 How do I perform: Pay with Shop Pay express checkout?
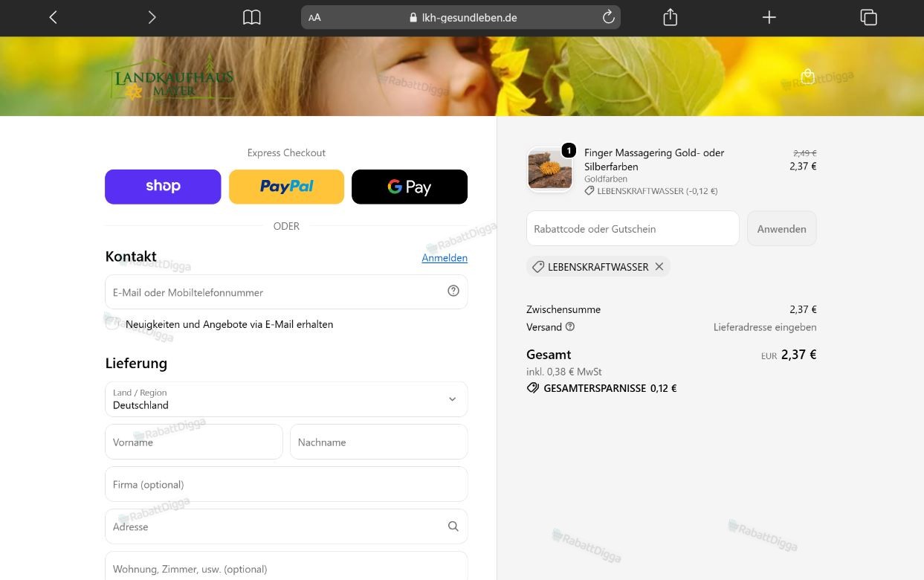click(x=163, y=187)
